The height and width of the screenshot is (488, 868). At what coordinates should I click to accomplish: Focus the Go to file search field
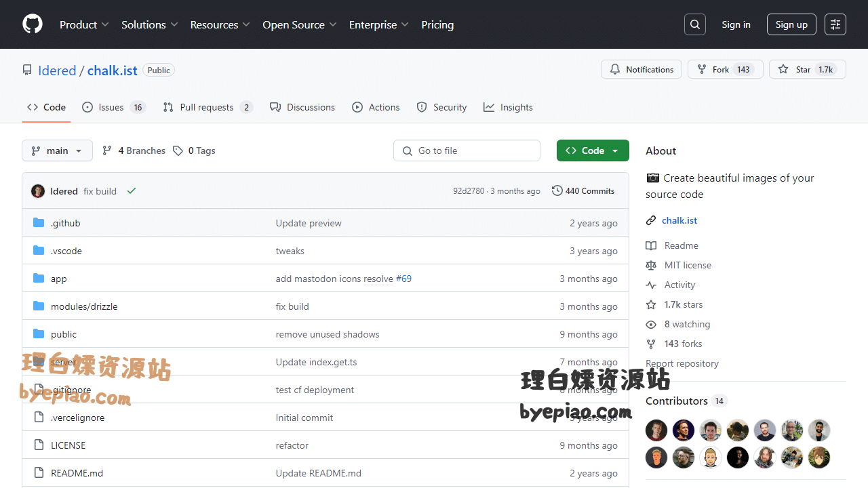point(467,150)
